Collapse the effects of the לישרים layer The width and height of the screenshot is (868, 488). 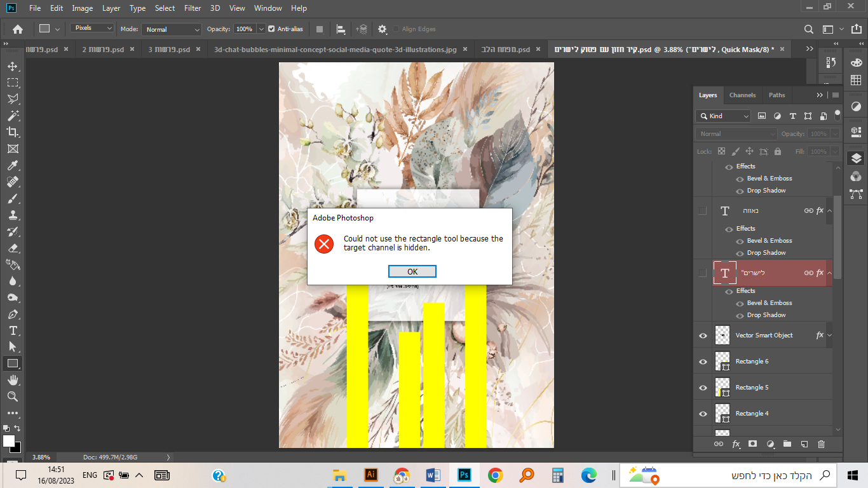click(x=830, y=273)
